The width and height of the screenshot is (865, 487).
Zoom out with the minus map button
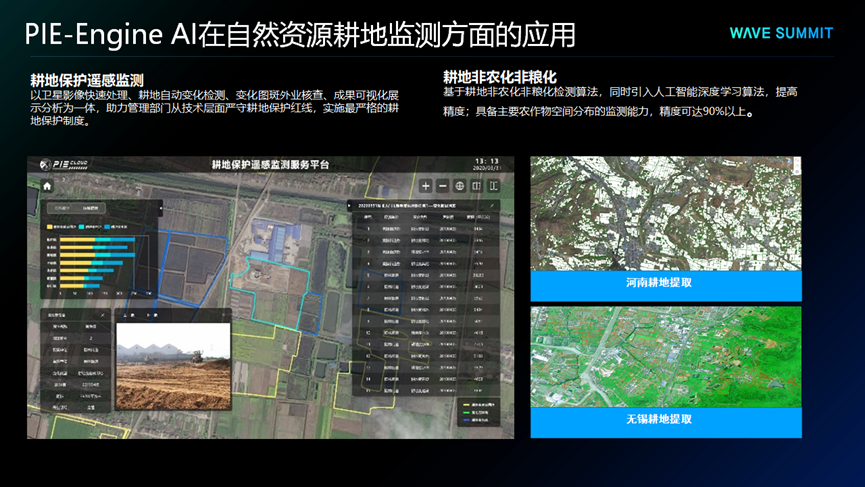click(442, 186)
